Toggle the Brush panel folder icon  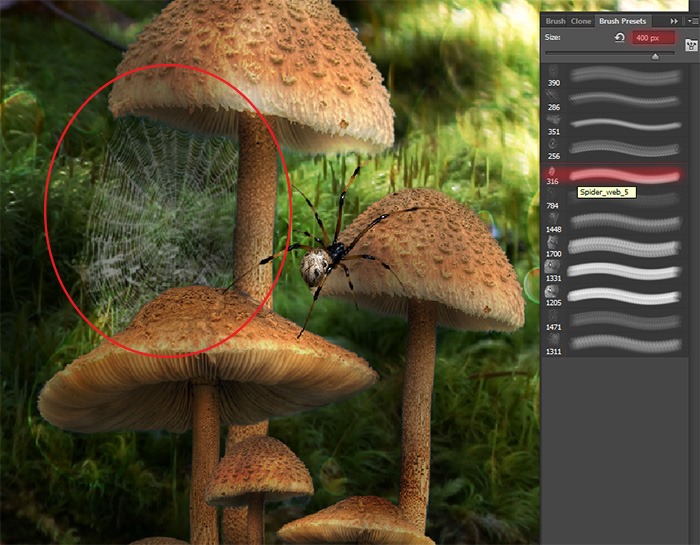pos(691,45)
